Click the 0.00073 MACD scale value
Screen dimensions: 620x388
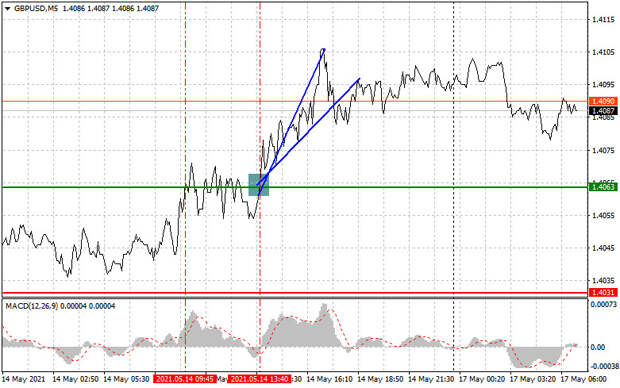pos(603,304)
